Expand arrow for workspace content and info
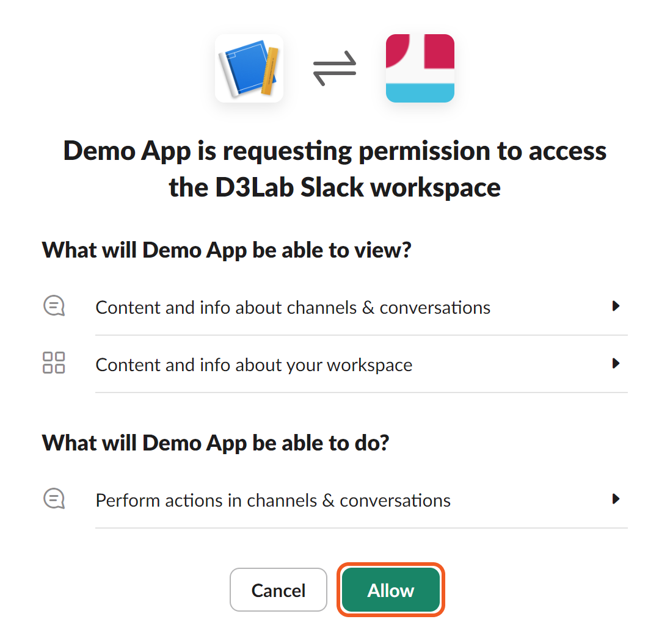The image size is (670, 644). pyautogui.click(x=616, y=363)
